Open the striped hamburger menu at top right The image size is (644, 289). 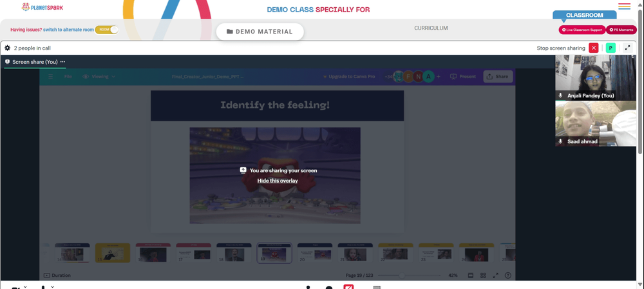tap(624, 6)
